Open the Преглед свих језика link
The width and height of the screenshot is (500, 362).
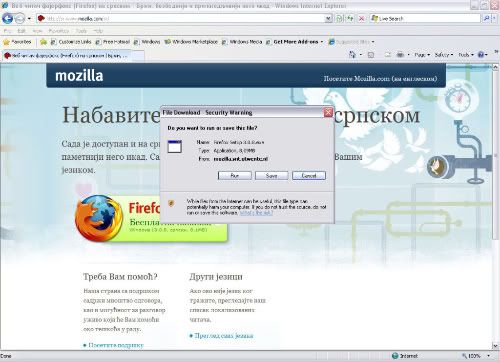pos(224,336)
